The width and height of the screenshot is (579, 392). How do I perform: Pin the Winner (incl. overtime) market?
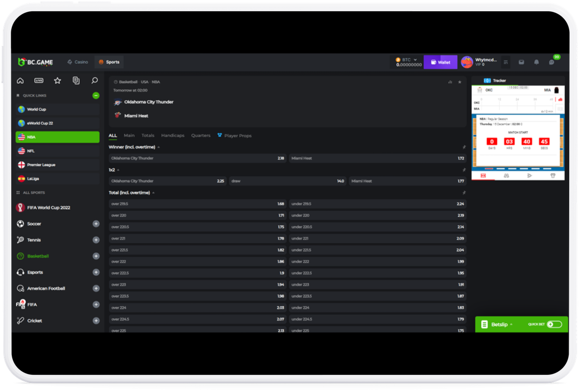463,147
